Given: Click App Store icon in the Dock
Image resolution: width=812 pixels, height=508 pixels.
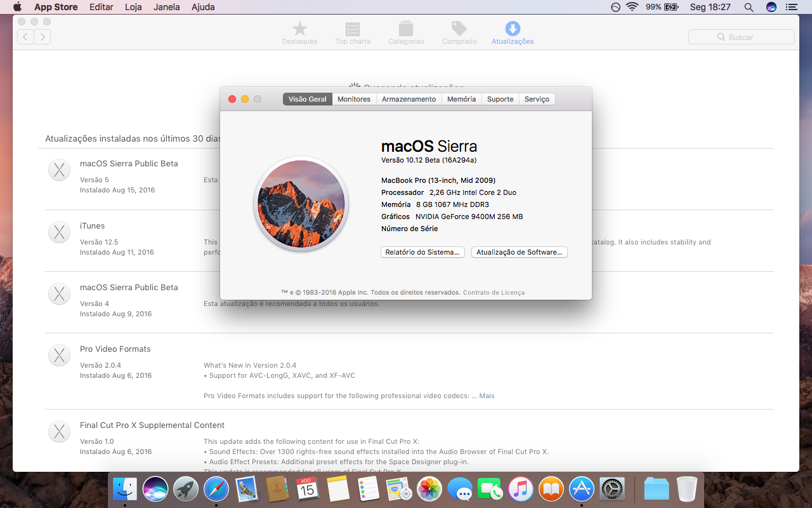Looking at the screenshot, I should (x=582, y=489).
